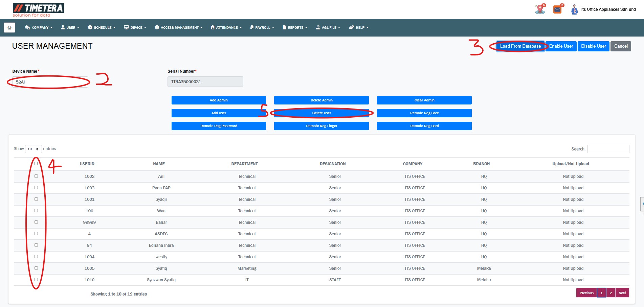Check the box for user 1003 Paan PAP
Image resolution: width=644 pixels, height=307 pixels.
[36, 188]
